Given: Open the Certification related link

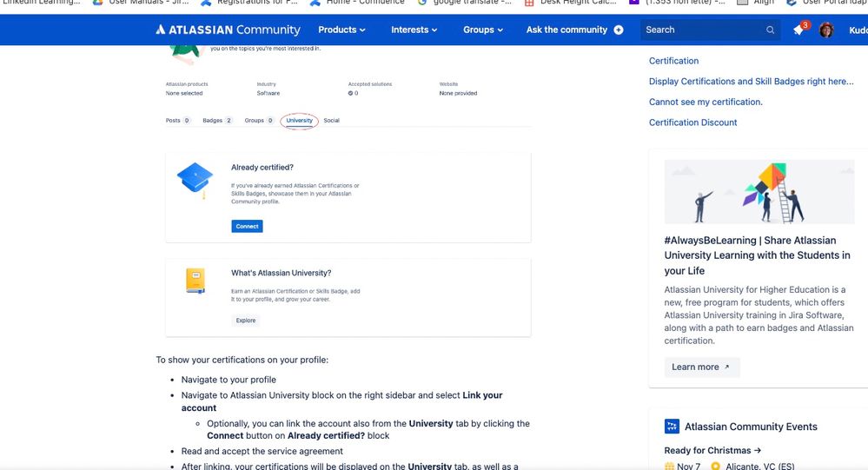Looking at the screenshot, I should 673,61.
